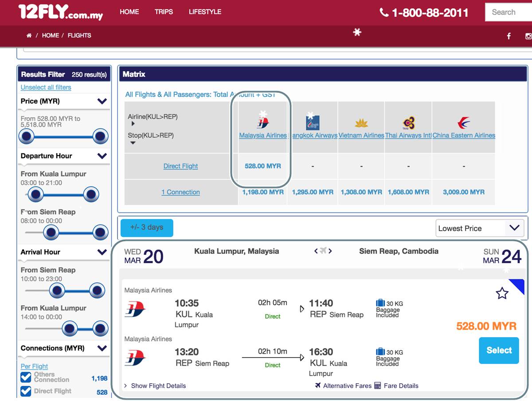Click the HOME breadcrumb link
Screen dimensions: 532x401
pyautogui.click(x=51, y=35)
